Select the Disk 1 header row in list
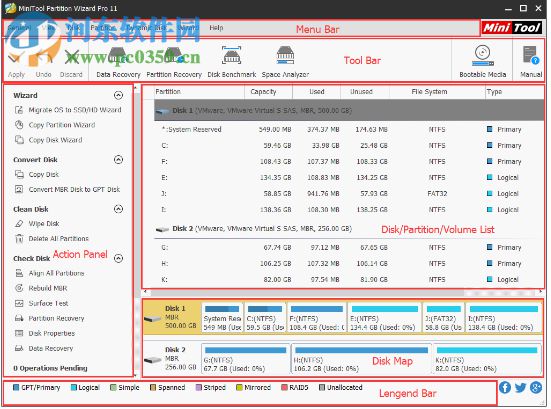The height and width of the screenshot is (409, 551). [349, 111]
